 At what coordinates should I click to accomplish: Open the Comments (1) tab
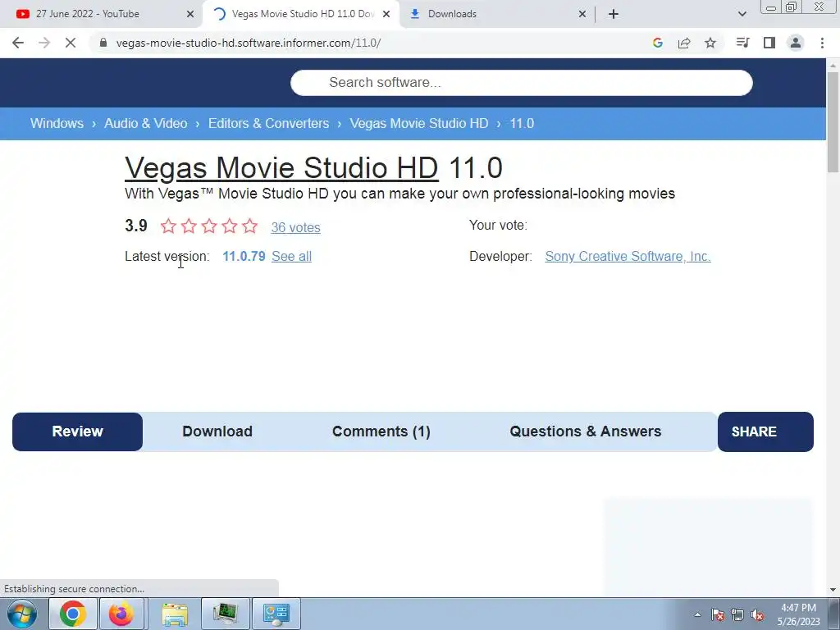pyautogui.click(x=381, y=431)
